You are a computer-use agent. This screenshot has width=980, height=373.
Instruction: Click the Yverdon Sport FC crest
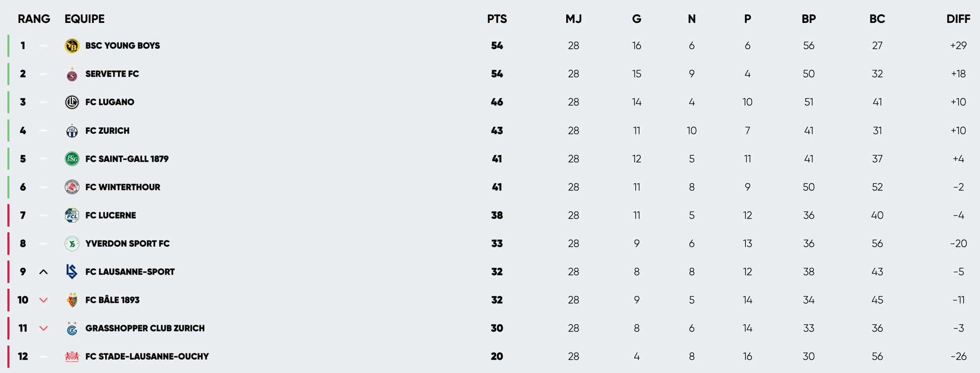pos(72,243)
